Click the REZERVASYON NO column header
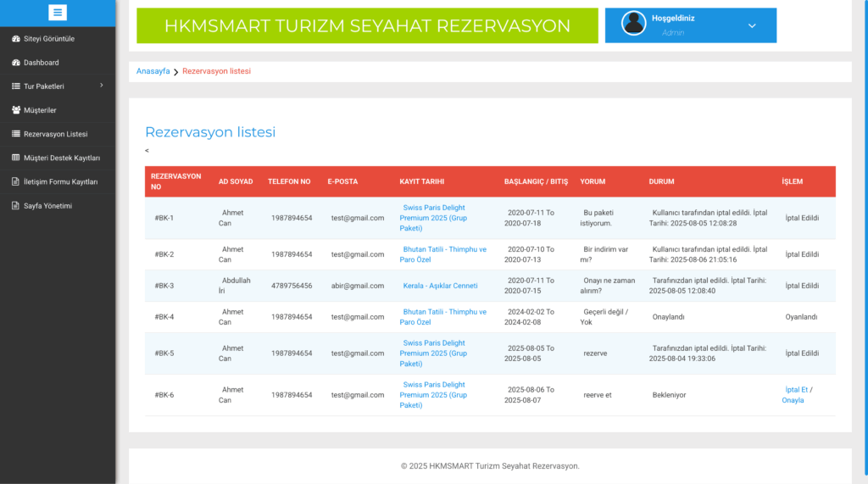The image size is (868, 484). tap(176, 181)
